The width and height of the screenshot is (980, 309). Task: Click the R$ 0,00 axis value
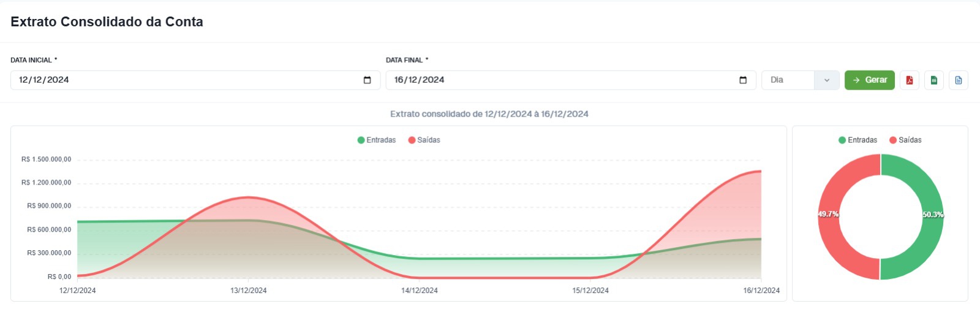pos(59,277)
